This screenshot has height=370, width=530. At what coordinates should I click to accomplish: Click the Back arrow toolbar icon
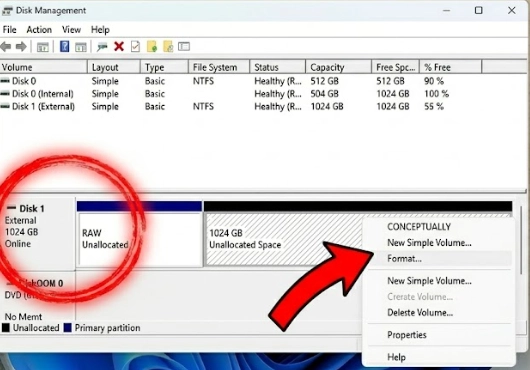[x=6, y=47]
